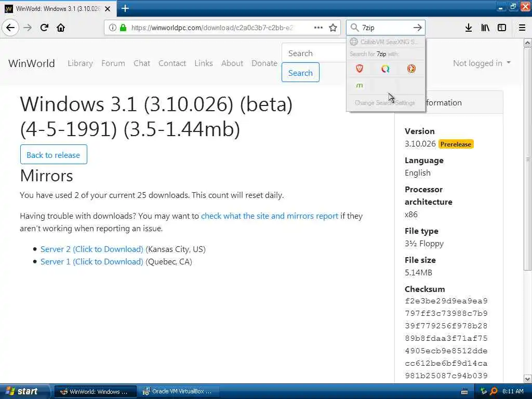Open the Links nav item
This screenshot has width=532, height=399.
point(204,63)
